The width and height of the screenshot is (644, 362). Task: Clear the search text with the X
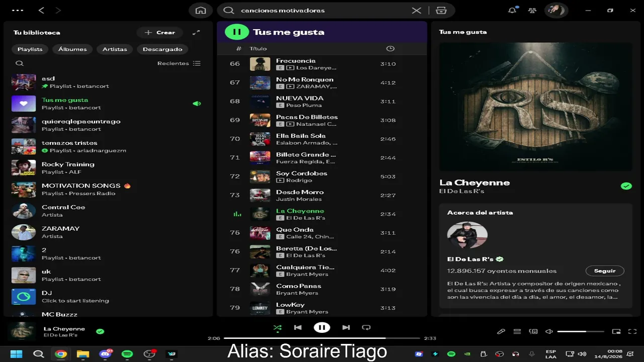point(417,10)
